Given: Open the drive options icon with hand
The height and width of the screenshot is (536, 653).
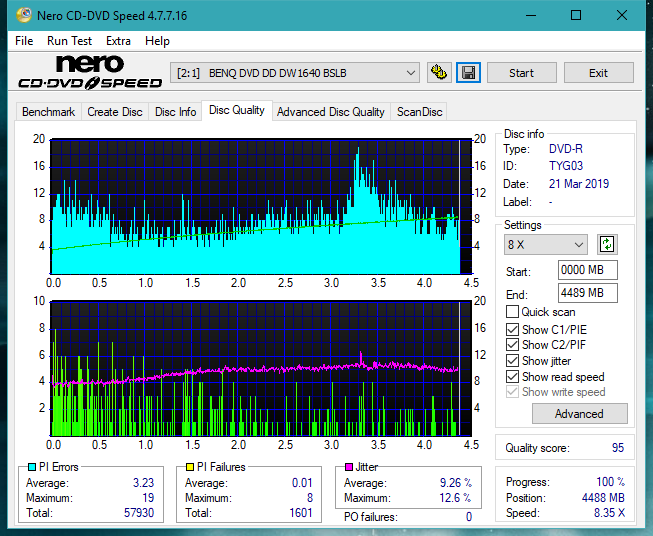Looking at the screenshot, I should 439,73.
